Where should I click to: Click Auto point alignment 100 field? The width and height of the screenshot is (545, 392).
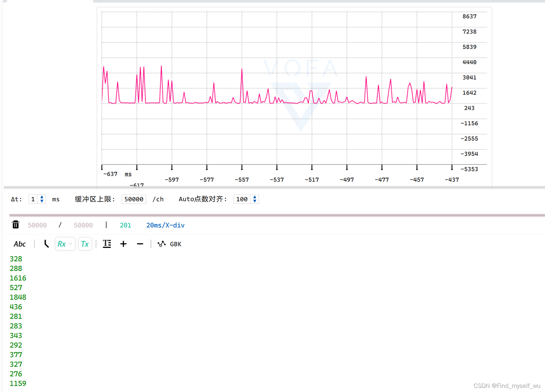click(x=242, y=199)
